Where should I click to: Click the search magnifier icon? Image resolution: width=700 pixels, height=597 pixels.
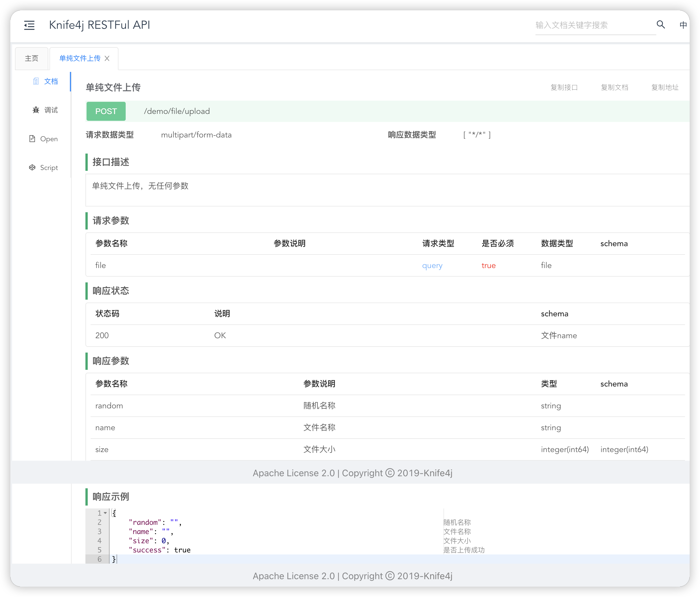pyautogui.click(x=661, y=25)
